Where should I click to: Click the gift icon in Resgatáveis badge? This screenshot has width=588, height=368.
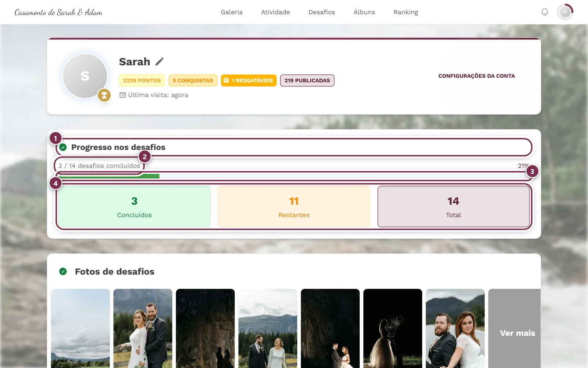point(226,81)
